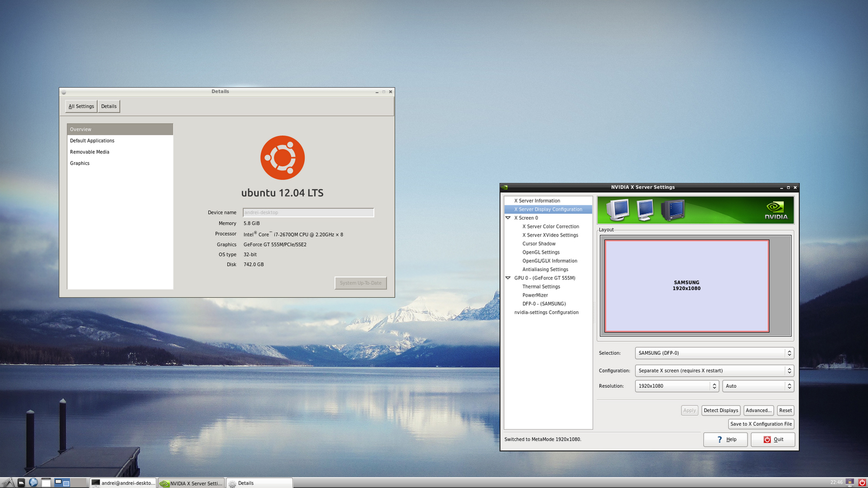
Task: Click the Details window titlebar menu icon
Action: pos(63,92)
